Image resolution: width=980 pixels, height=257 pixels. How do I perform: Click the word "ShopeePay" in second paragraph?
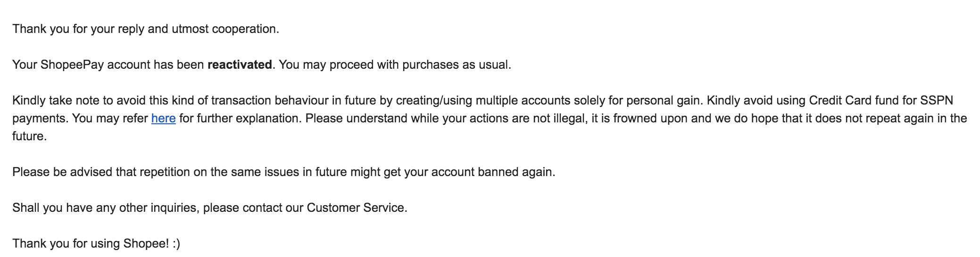pos(72,65)
